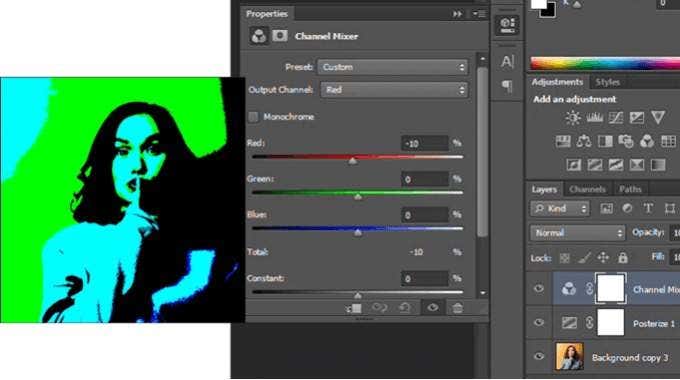Pick a color from the spectrum bar
The width and height of the screenshot is (680, 380).
point(605,63)
